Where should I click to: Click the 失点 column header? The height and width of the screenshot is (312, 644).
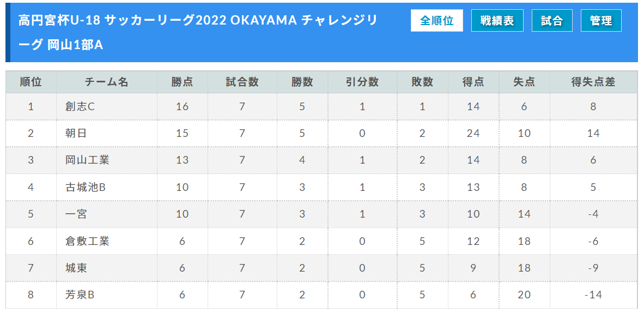click(524, 82)
